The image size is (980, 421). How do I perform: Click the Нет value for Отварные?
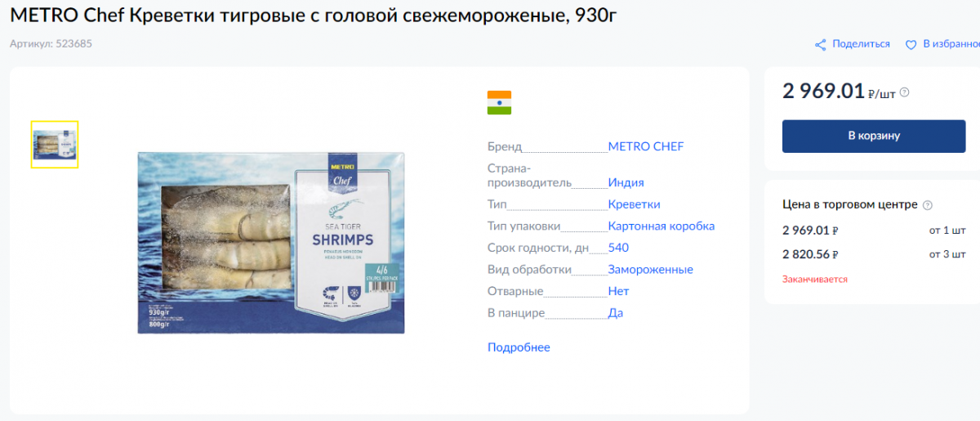coord(618,291)
